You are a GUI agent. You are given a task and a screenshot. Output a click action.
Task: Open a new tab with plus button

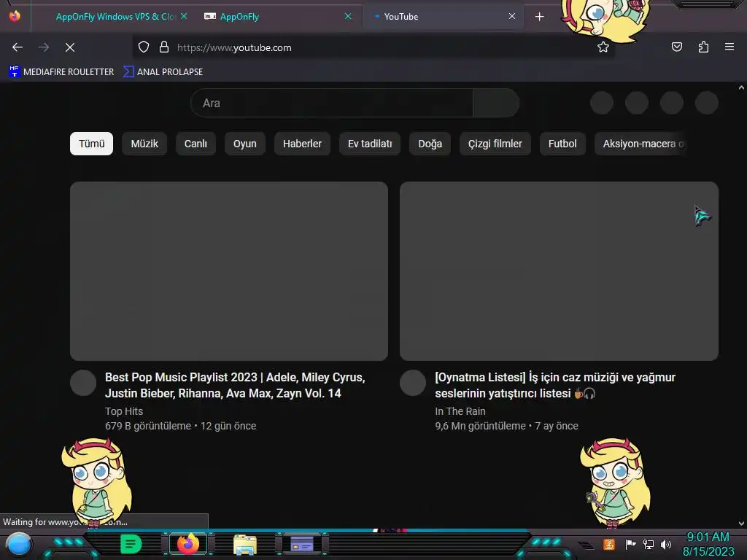pyautogui.click(x=539, y=17)
